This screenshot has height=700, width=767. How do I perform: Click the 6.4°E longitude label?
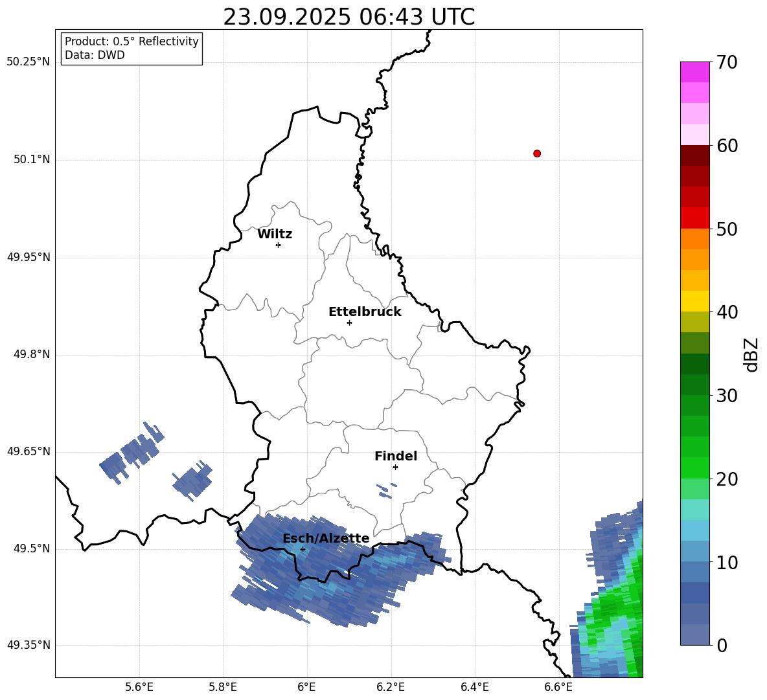pyautogui.click(x=474, y=688)
